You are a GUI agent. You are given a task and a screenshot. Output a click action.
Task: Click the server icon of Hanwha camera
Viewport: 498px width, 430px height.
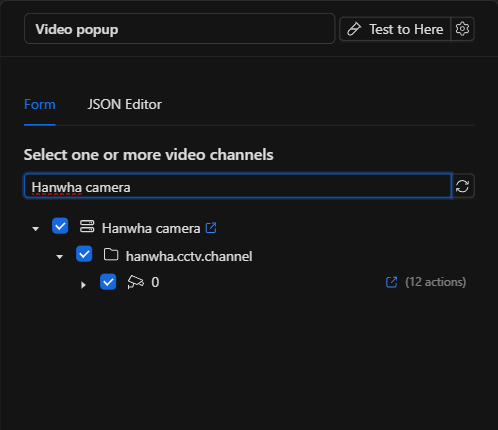pos(87,226)
